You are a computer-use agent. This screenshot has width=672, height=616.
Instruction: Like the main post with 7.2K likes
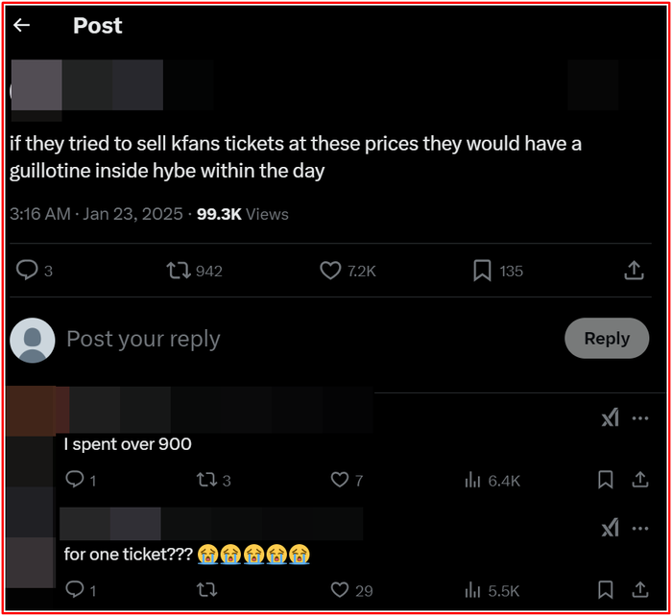(330, 272)
